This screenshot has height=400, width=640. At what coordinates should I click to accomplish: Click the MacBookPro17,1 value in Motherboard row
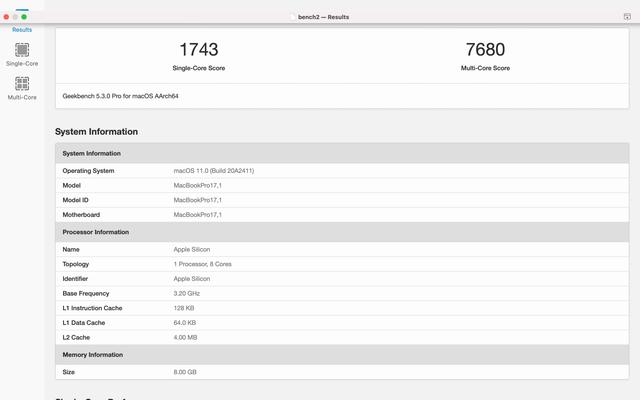198,215
